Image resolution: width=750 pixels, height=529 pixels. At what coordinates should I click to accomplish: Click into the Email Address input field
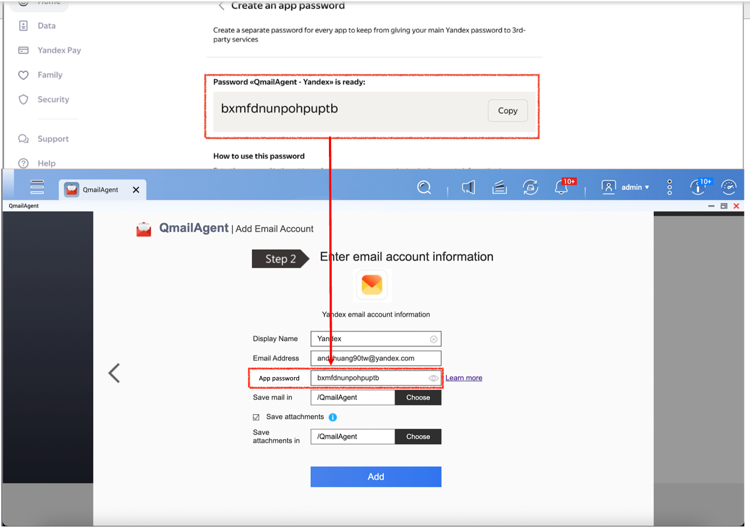[x=375, y=358]
